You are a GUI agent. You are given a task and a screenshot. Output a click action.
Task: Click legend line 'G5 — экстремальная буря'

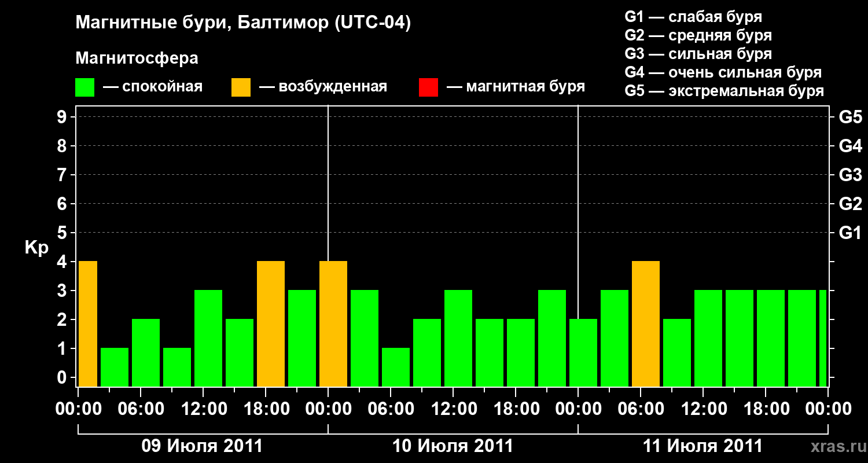(724, 91)
